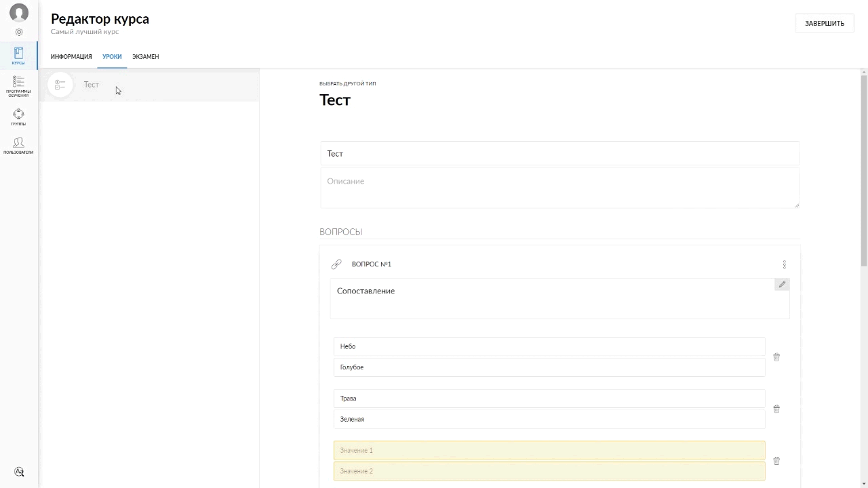This screenshot has width=868, height=488.
Task: Open Группы in the sidebar
Action: coord(18,117)
